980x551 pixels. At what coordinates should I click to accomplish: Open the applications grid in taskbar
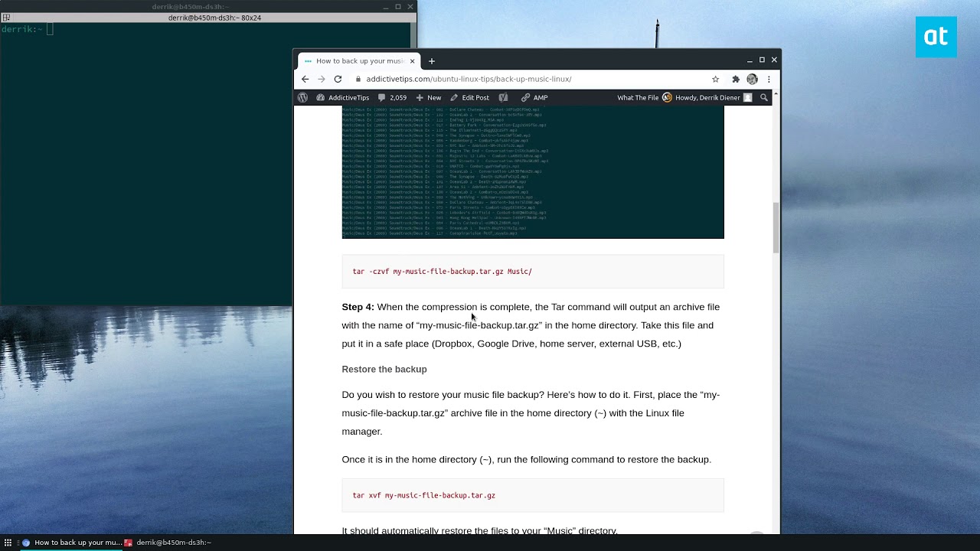[8, 543]
